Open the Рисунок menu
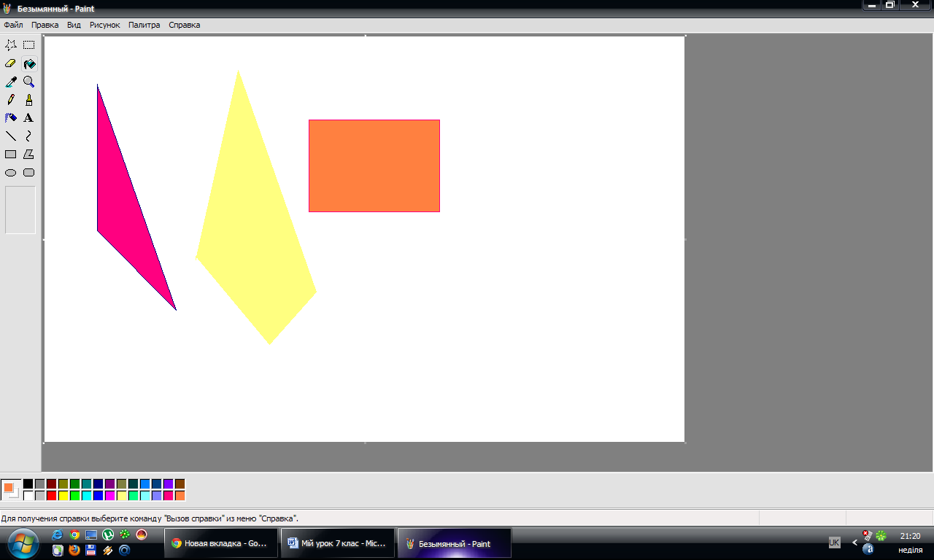The height and width of the screenshot is (560, 934). 105,25
